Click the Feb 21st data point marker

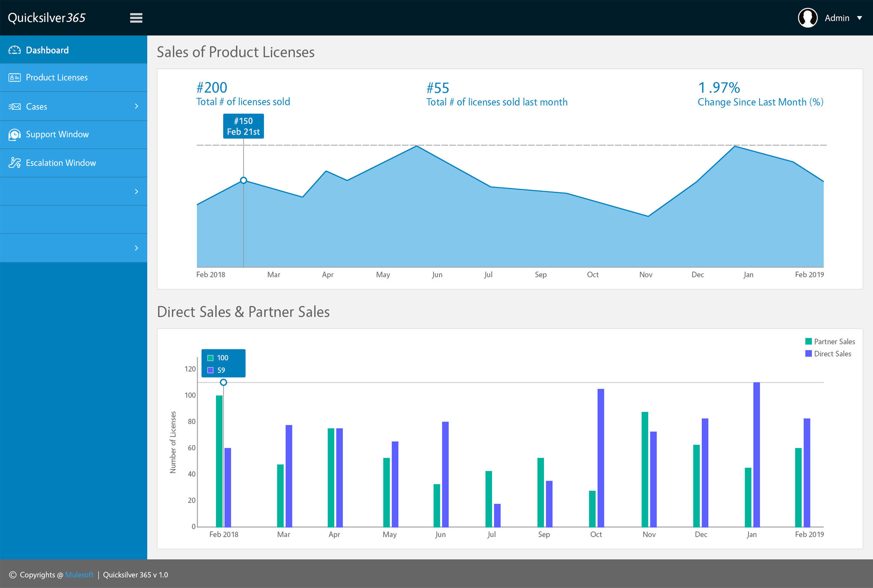tap(243, 180)
